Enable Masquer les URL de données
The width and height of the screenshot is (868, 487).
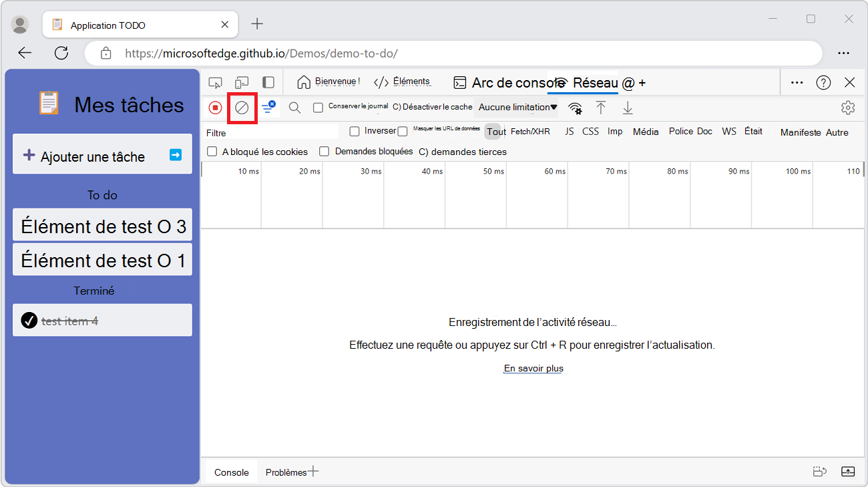click(x=402, y=132)
